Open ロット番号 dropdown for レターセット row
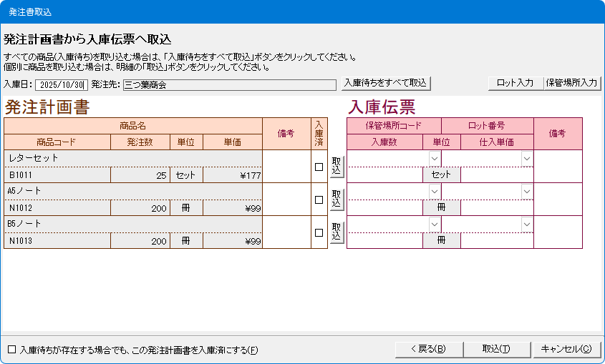Viewport: 605px width, 364px height. 527,158
